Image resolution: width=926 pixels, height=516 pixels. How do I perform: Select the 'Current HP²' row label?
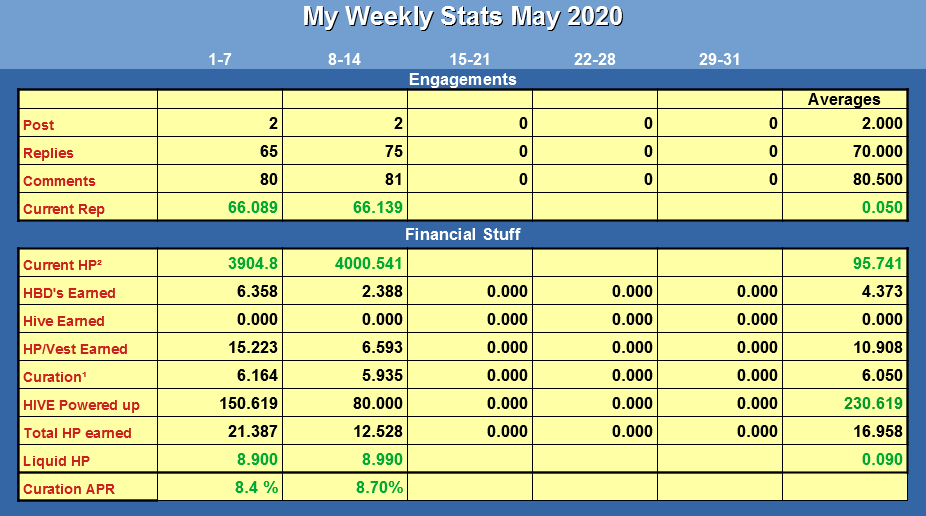63,265
